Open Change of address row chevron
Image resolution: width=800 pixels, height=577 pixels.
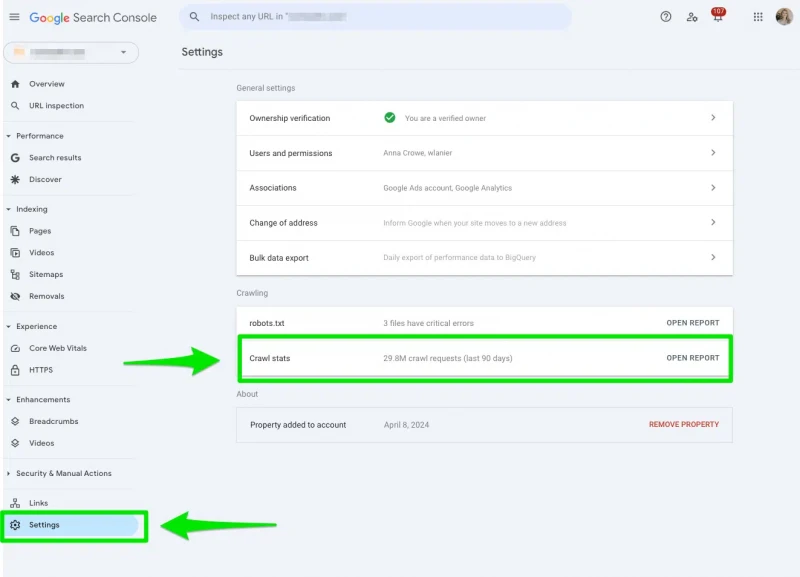coord(713,222)
